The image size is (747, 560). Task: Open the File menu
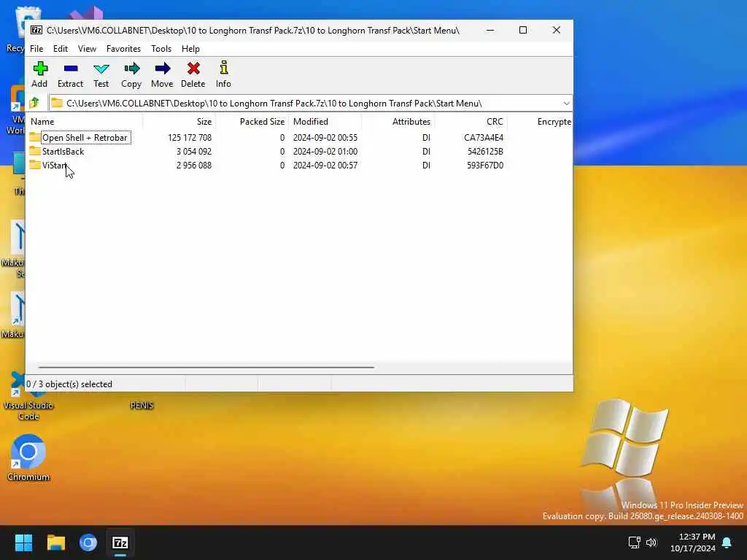(36, 49)
